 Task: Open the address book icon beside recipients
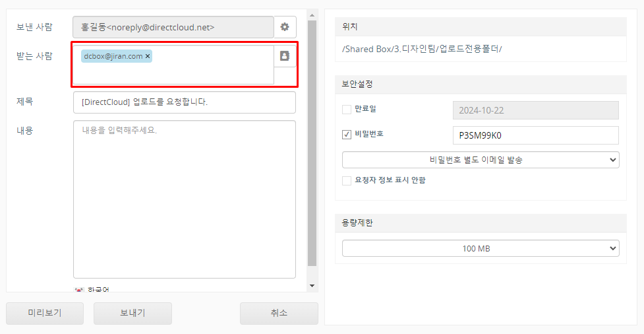[285, 56]
